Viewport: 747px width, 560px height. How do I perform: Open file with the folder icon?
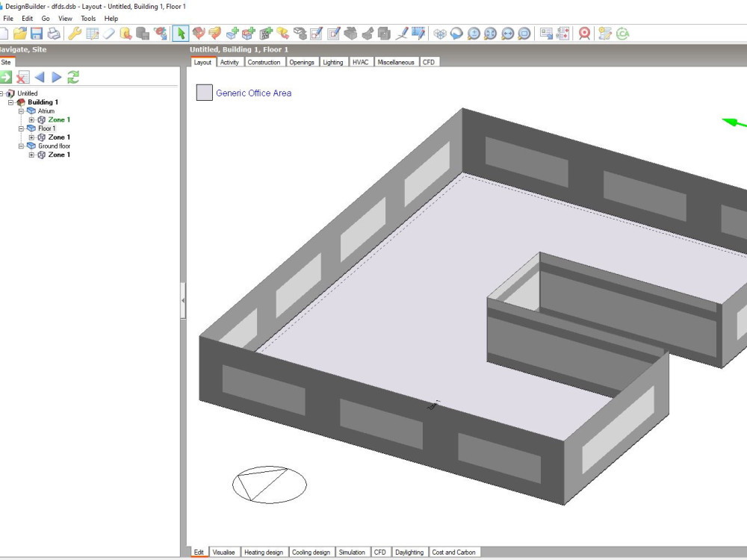(x=20, y=34)
